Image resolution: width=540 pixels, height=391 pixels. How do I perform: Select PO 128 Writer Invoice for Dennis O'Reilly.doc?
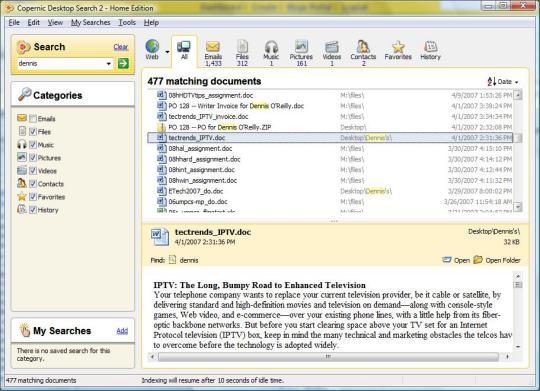(330, 106)
